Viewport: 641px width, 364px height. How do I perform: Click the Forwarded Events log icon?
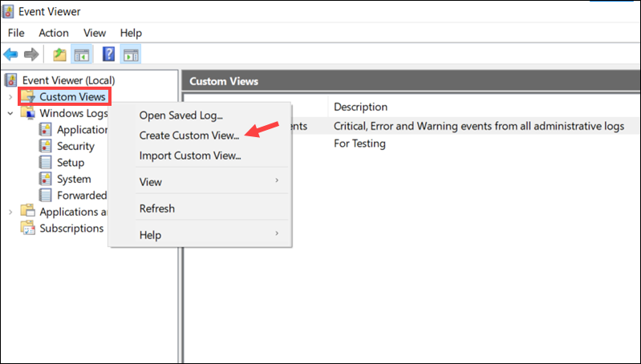[x=46, y=195]
